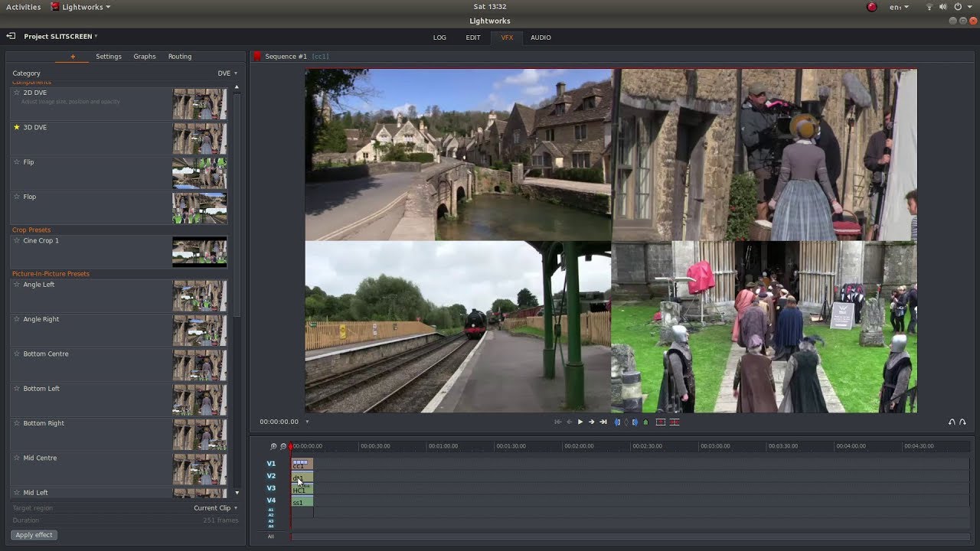Image resolution: width=980 pixels, height=551 pixels.
Task: Select the ss1 clip on track V4
Action: pyautogui.click(x=302, y=502)
